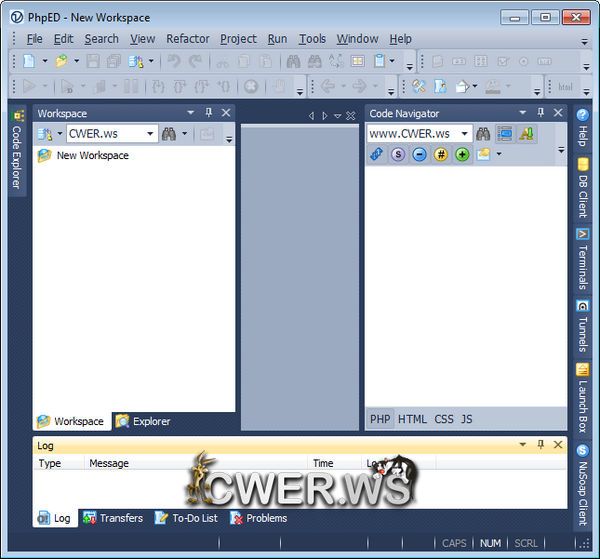
Task: Toggle pin on the Log panel
Action: pos(541,444)
